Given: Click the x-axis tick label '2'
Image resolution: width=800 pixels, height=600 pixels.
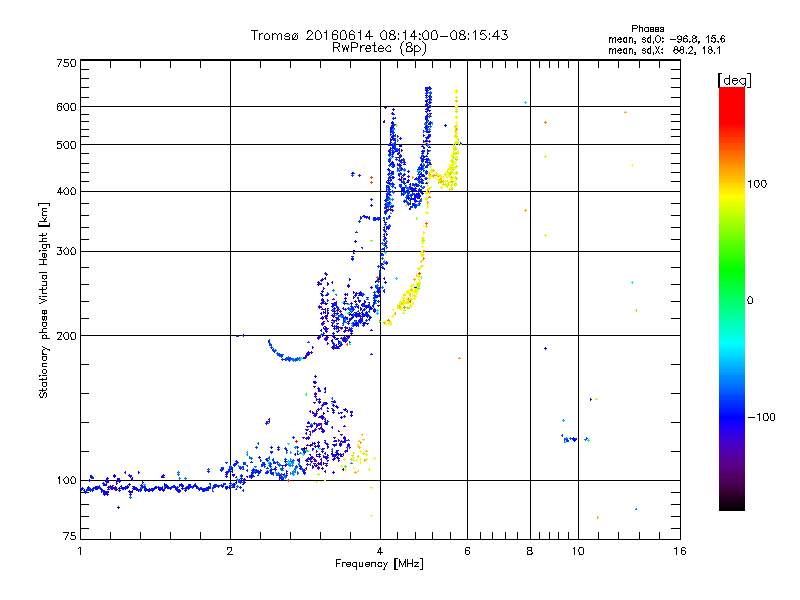Looking at the screenshot, I should tap(230, 551).
